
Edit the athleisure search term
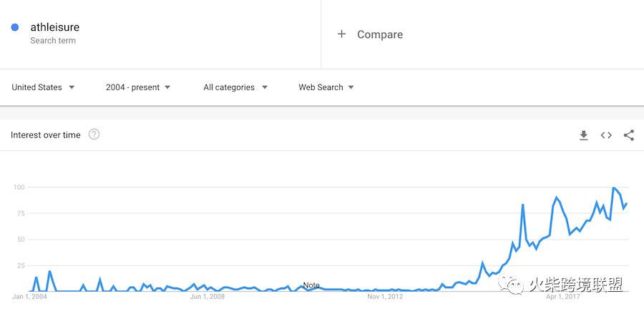tap(54, 27)
